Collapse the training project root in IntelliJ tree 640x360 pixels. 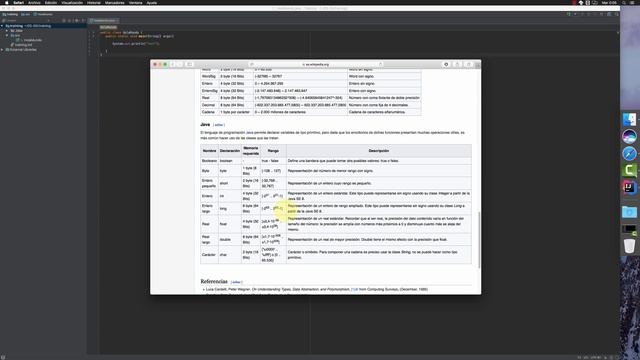[x=2, y=26]
